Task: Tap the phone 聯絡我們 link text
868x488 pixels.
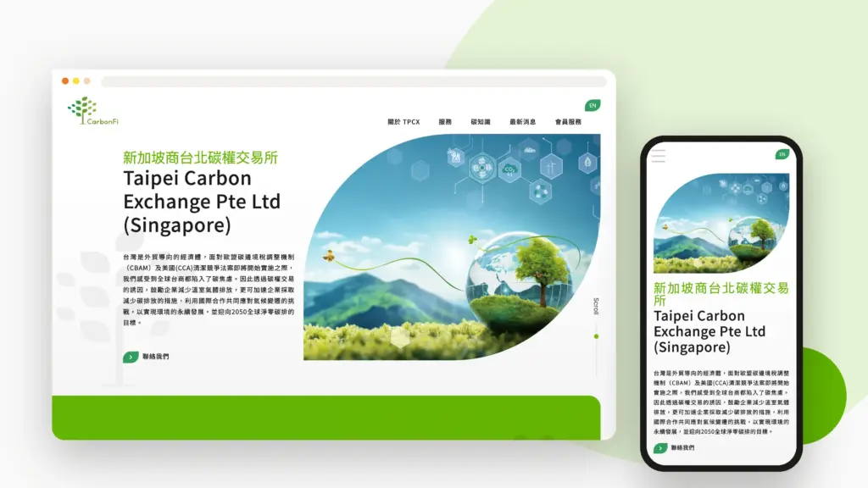Action: 682,447
